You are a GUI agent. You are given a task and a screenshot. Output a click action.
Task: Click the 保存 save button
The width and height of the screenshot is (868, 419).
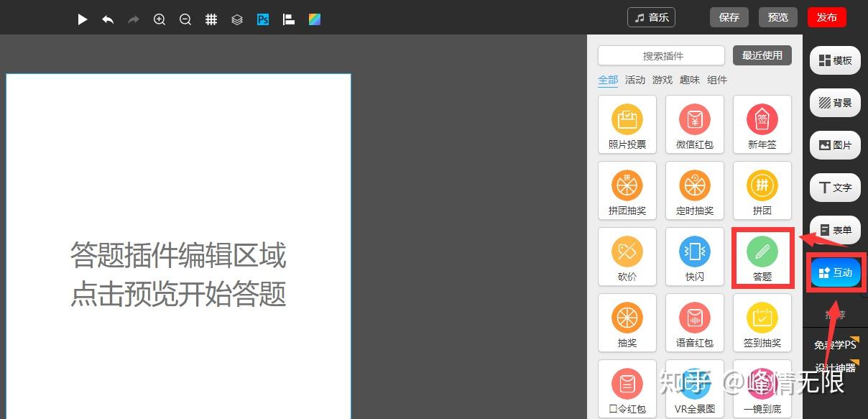point(729,17)
